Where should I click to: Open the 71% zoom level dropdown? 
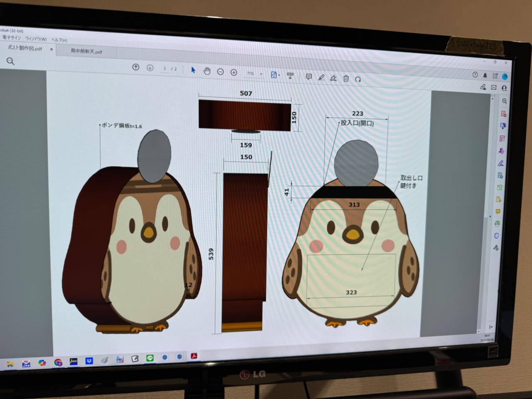[251, 73]
